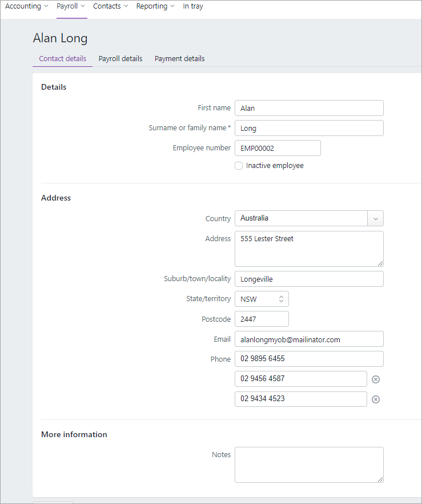Open the Country dropdown arrow
Viewport: 422px width, 504px height.
pyautogui.click(x=375, y=218)
